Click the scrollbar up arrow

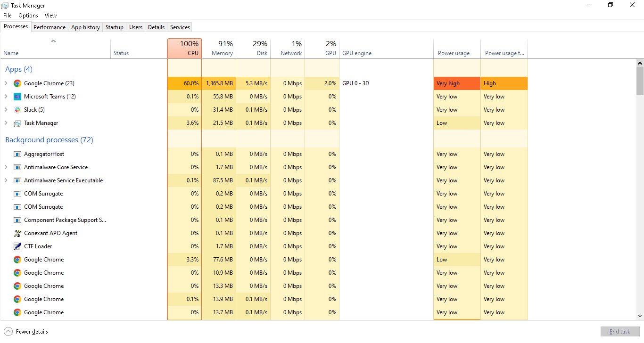640,63
